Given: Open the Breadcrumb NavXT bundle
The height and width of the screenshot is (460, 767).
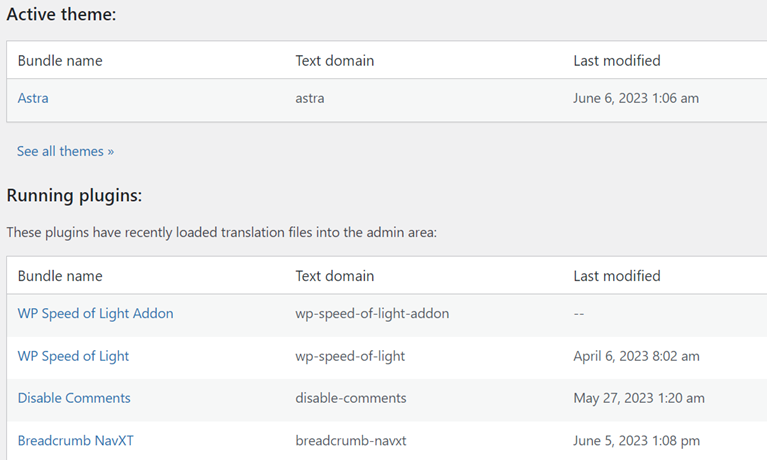Looking at the screenshot, I should (x=75, y=440).
